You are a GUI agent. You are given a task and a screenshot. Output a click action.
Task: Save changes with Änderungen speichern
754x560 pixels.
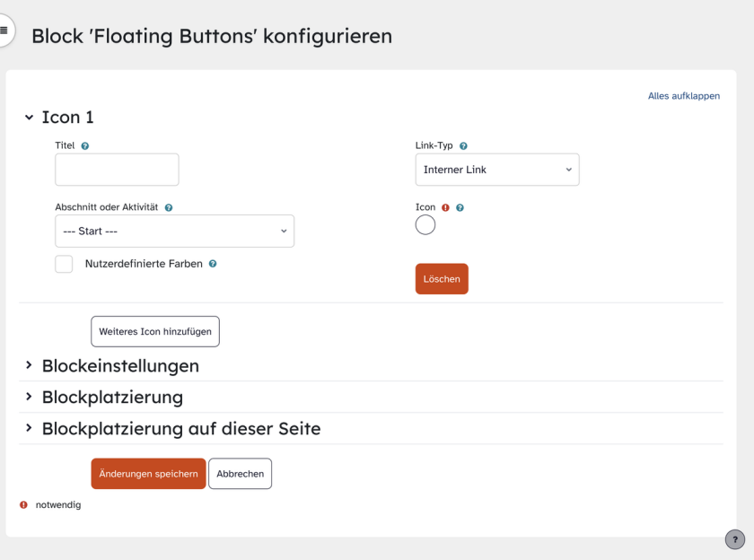point(148,473)
